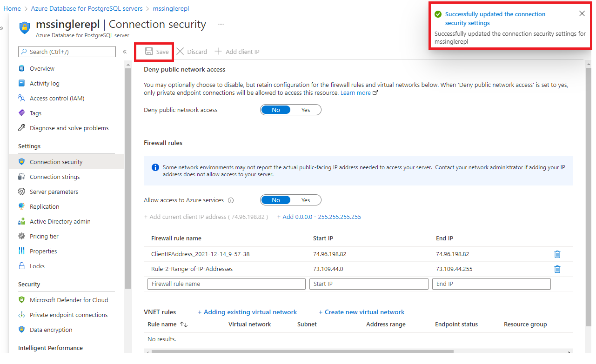Expand the left portal menu chevron

coord(2,28)
